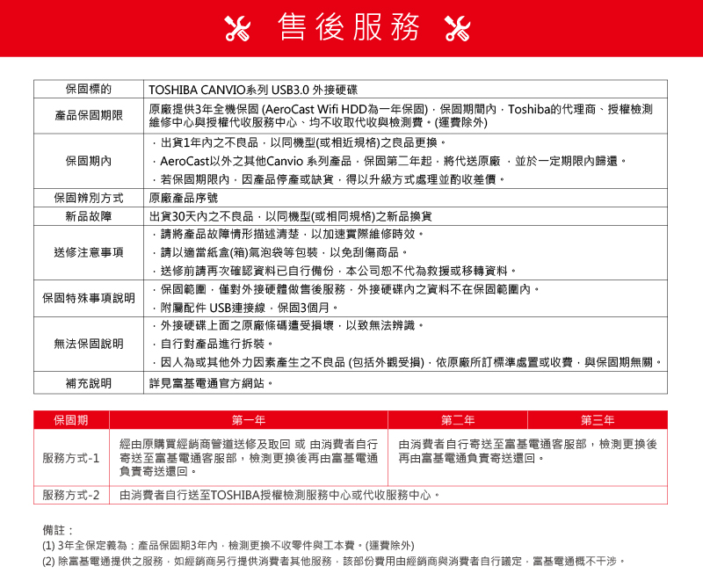The width and height of the screenshot is (703, 588).
Task: Click the 第三年 column header
Action: (598, 420)
